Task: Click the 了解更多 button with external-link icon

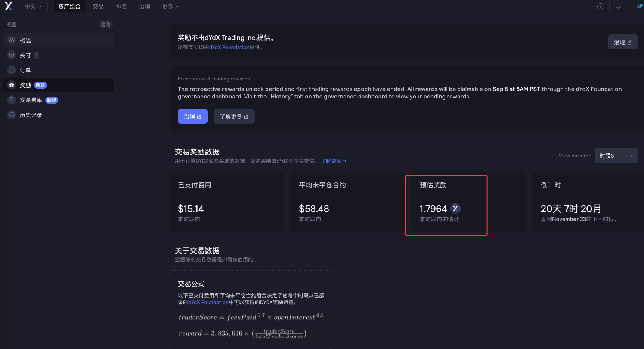Action: 234,116
